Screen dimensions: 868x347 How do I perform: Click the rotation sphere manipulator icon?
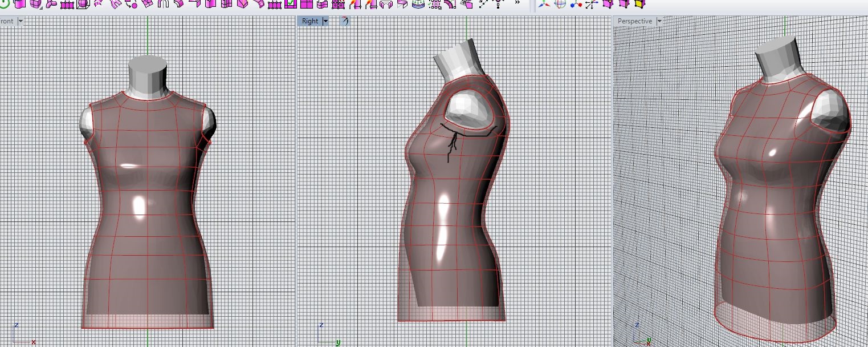click(560, 4)
